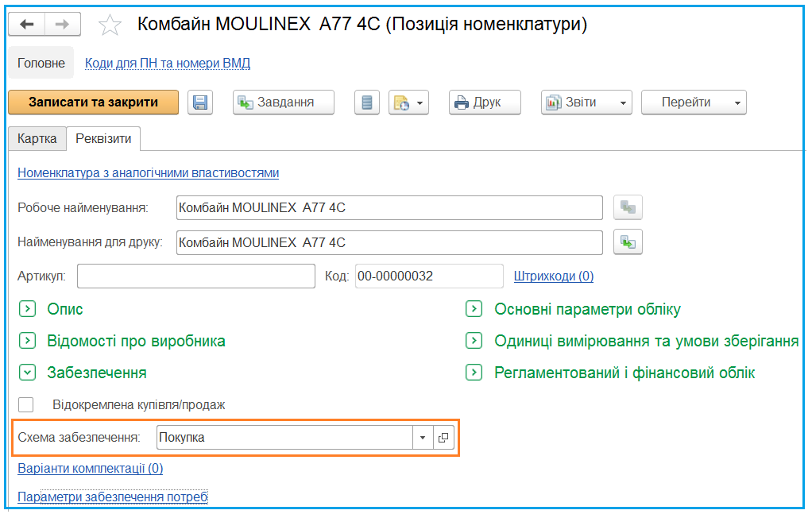The height and width of the screenshot is (514, 812).
Task: Click the icon beside Робоче найменування field
Action: [628, 207]
